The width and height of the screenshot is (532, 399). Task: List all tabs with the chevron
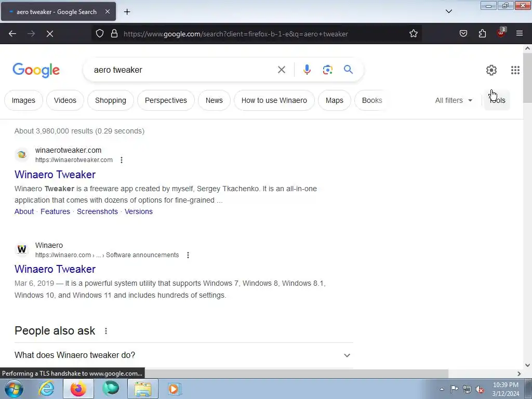tap(448, 11)
